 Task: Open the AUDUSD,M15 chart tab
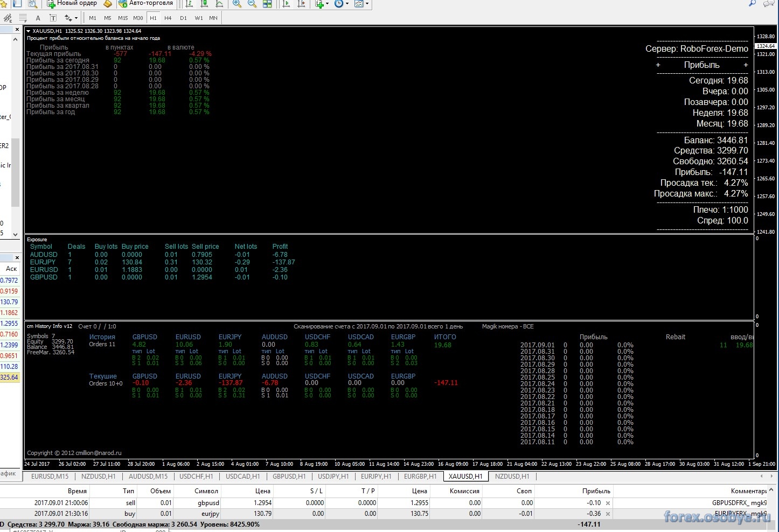coord(148,477)
